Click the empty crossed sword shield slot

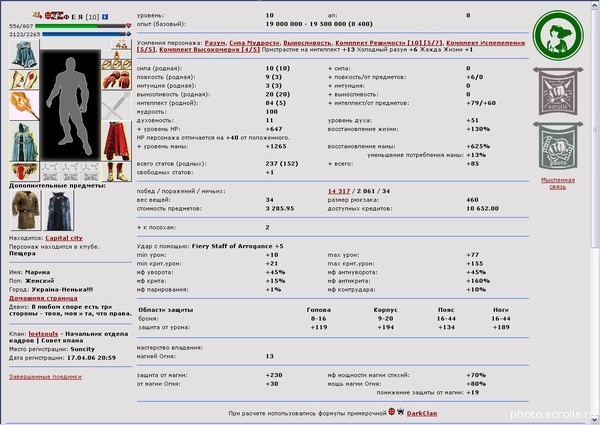coord(116,106)
